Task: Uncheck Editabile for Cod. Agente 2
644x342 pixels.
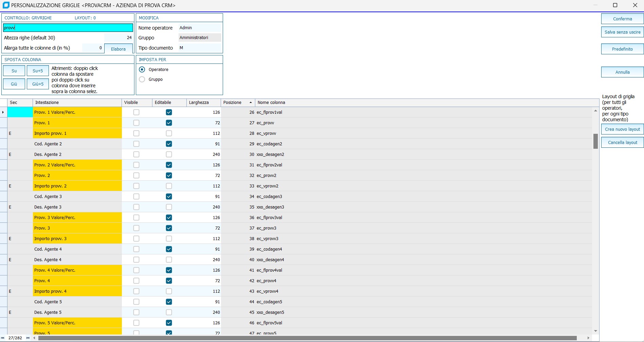Action: pyautogui.click(x=169, y=144)
